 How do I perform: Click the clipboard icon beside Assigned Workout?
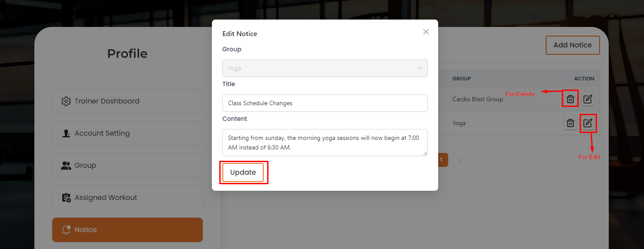click(66, 198)
